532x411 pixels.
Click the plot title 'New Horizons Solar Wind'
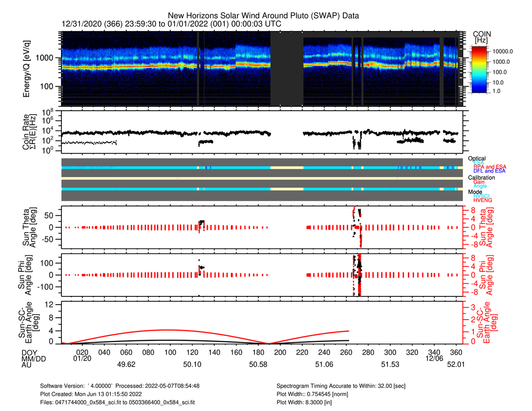[x=264, y=16]
